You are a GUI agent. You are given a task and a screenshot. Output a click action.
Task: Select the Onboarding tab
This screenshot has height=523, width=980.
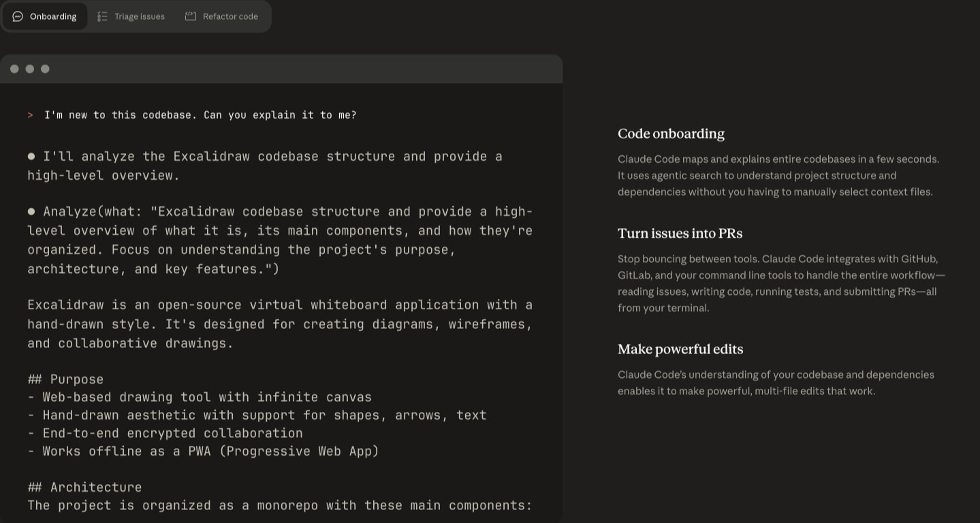[x=44, y=16]
